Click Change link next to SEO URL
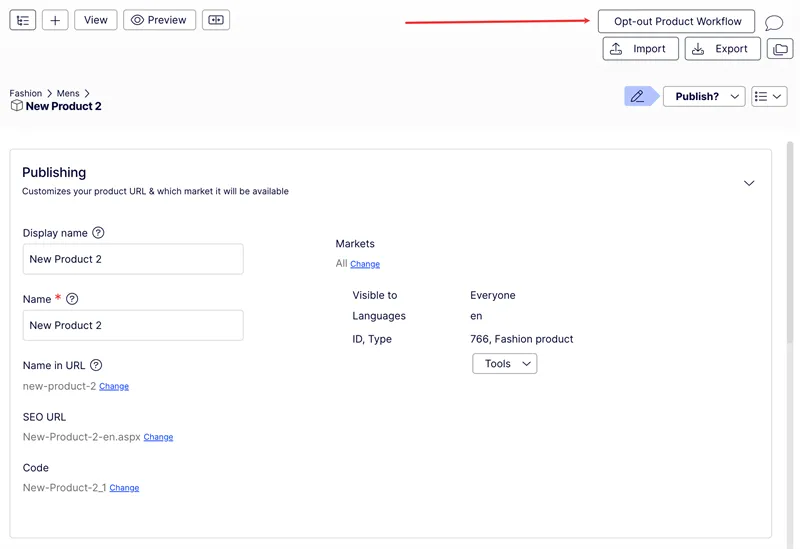800x549 pixels. pyautogui.click(x=158, y=437)
